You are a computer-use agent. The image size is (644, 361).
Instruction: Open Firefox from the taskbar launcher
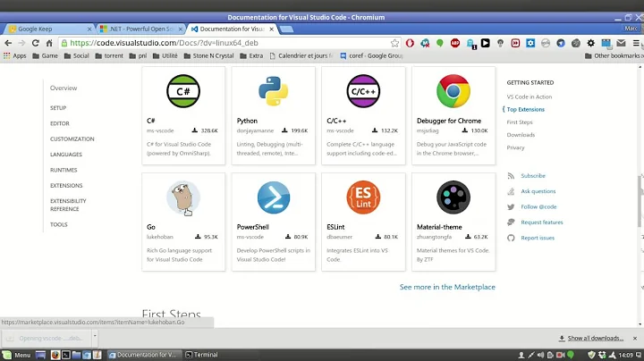[x=55, y=355]
